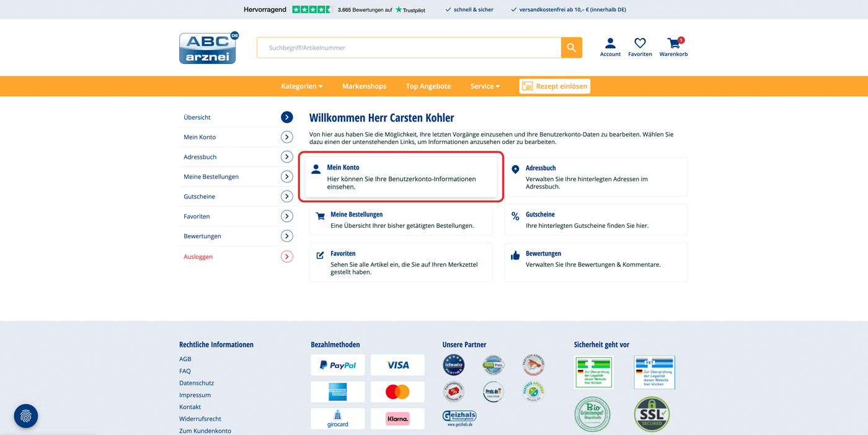This screenshot has width=868, height=435.
Task: Open Markenshops in navigation bar
Action: coord(364,86)
